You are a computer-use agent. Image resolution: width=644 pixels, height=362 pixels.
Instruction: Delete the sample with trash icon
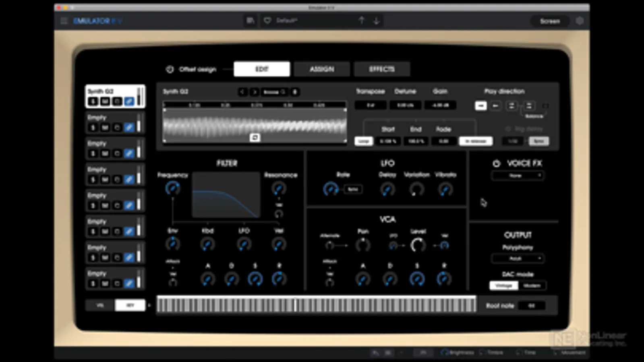click(x=295, y=92)
